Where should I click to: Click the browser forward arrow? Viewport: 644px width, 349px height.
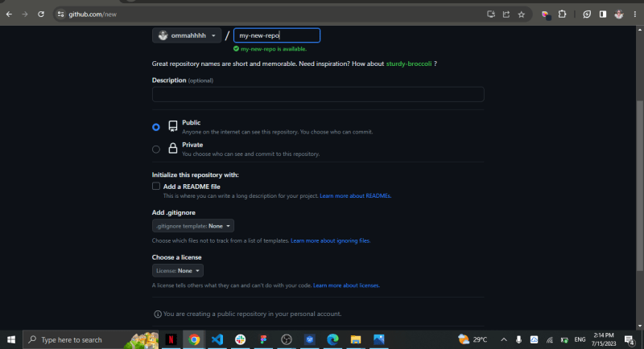tap(25, 14)
